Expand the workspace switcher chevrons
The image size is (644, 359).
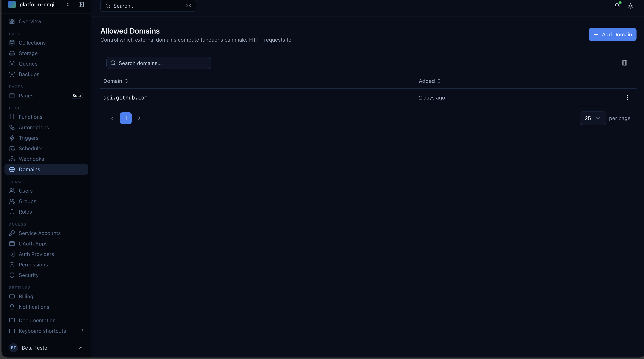pos(68,5)
